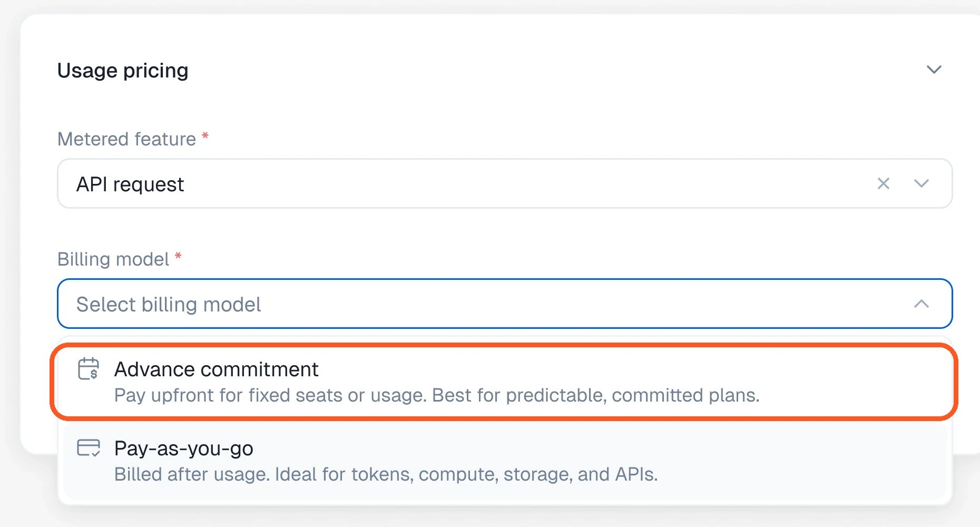Choose Pay-as-you-go billing model

click(x=504, y=461)
